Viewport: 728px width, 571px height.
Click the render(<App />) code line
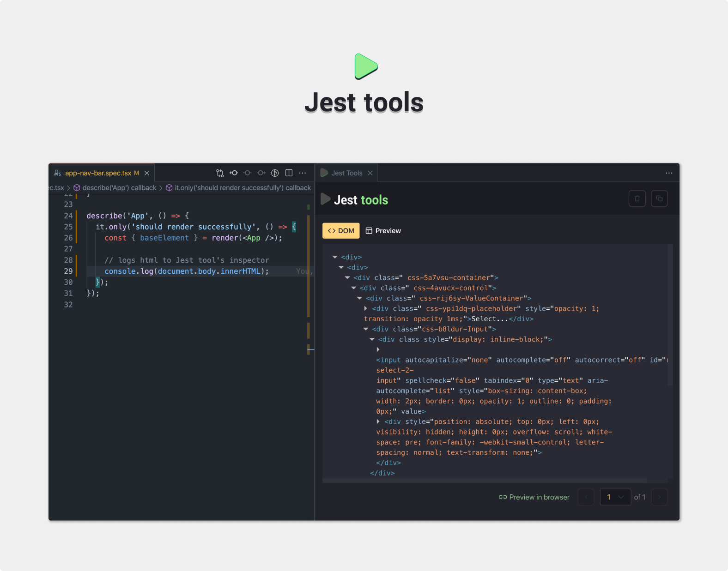[x=193, y=238]
